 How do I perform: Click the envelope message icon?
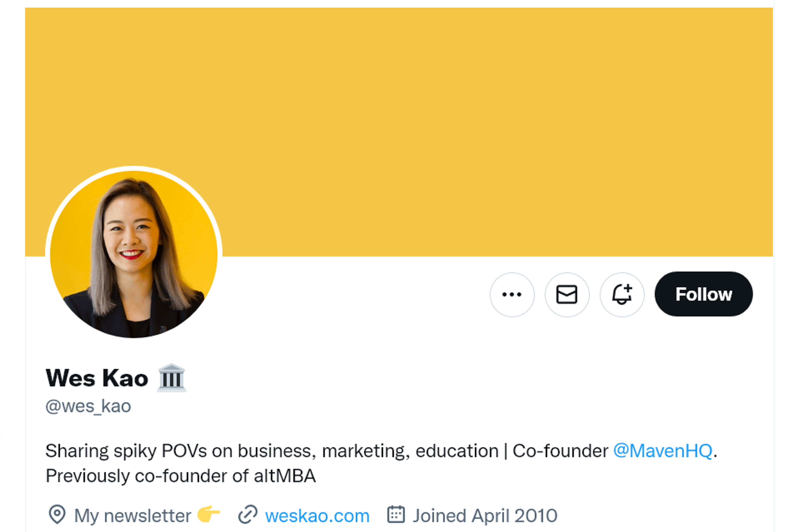coord(567,294)
